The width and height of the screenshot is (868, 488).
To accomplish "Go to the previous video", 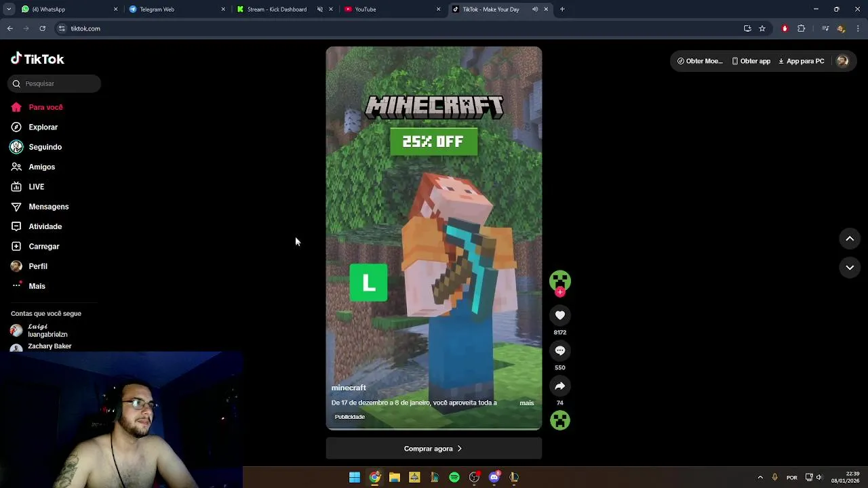I will [x=850, y=239].
